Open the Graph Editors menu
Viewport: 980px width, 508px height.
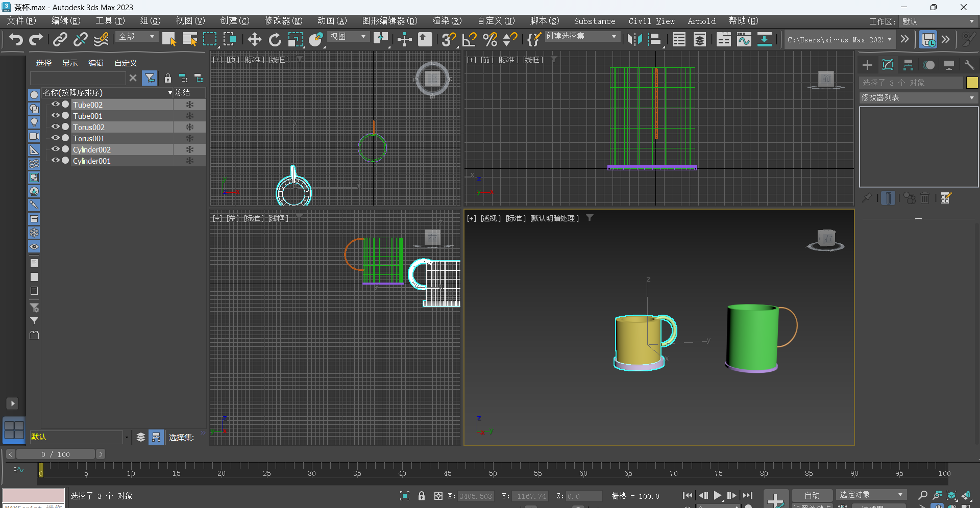[x=389, y=21]
